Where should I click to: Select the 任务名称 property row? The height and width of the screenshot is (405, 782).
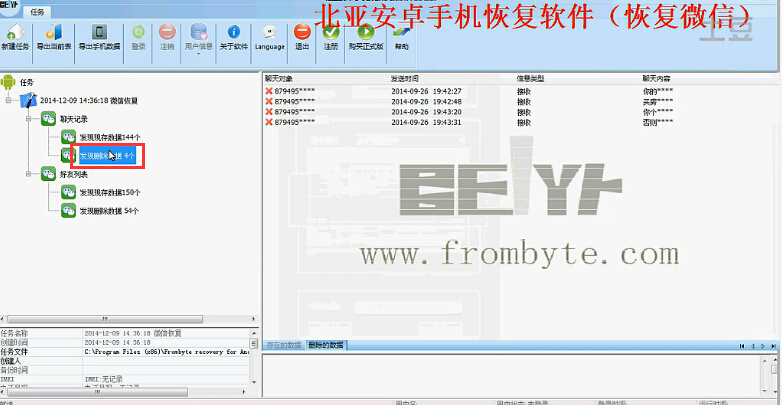(x=125, y=333)
